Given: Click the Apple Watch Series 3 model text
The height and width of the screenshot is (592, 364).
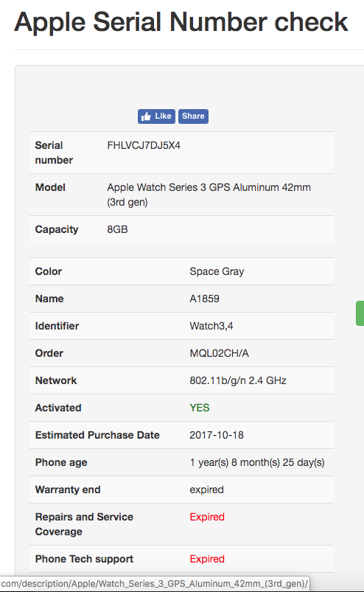Looking at the screenshot, I should (209, 195).
